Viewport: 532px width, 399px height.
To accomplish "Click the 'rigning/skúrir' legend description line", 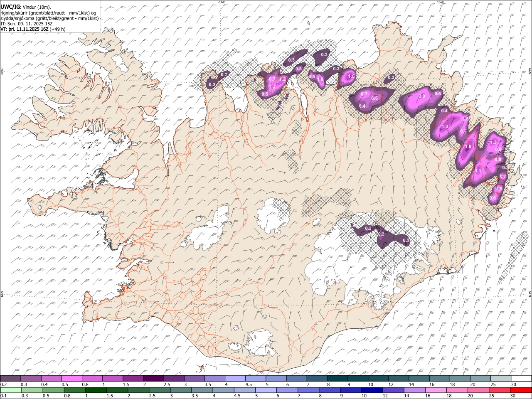I will point(48,13).
